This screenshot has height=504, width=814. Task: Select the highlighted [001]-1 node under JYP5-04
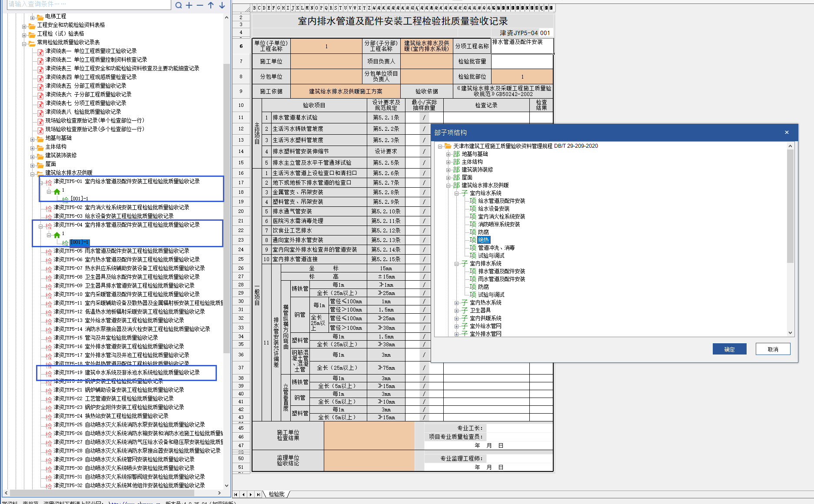[80, 242]
